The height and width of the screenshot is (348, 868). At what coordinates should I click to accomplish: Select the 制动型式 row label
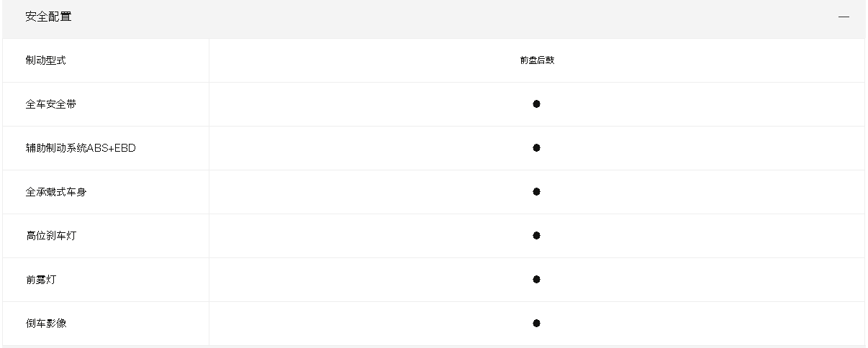pyautogui.click(x=45, y=60)
